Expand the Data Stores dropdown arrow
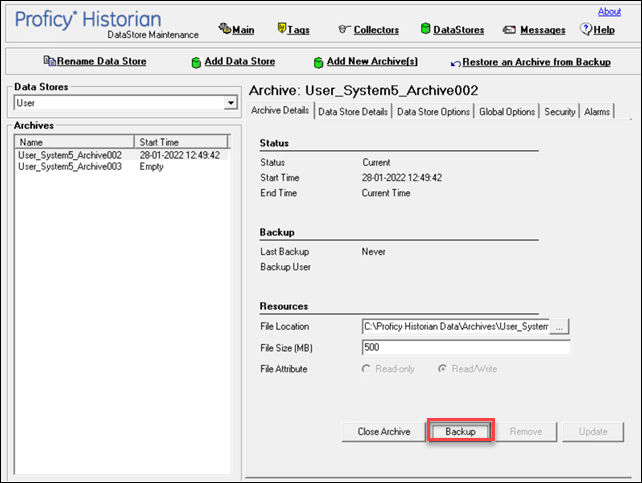The width and height of the screenshot is (642, 483). coord(231,103)
